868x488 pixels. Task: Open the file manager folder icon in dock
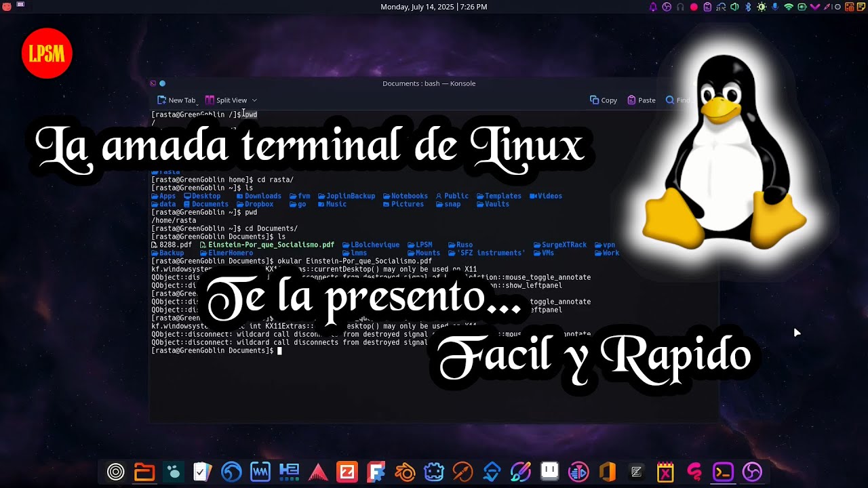pos(144,472)
